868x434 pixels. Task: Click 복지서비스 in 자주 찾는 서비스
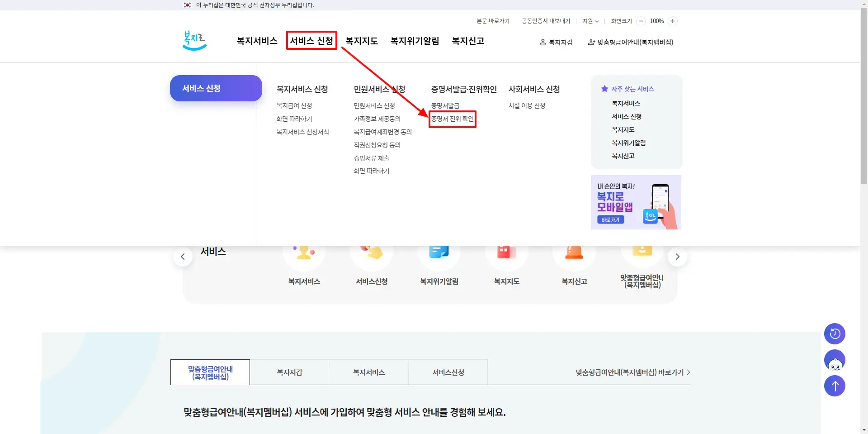point(626,103)
